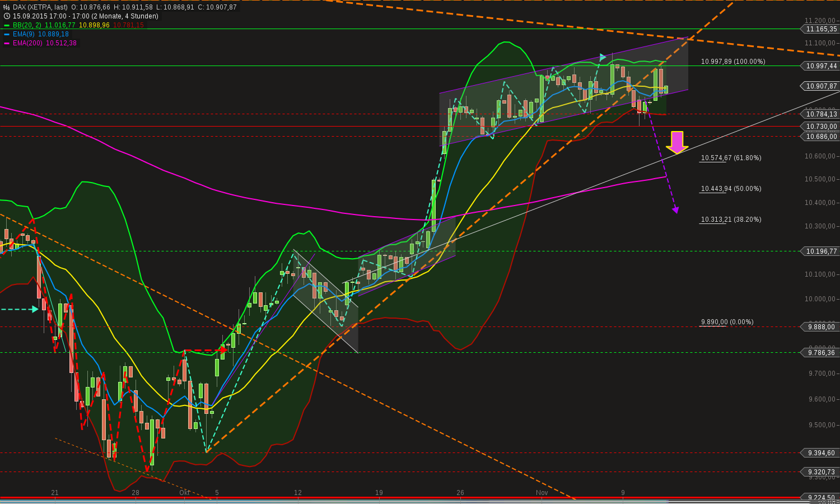The image size is (840, 504).
Task: Click the blue EMA(9) legend marker
Action: pyautogui.click(x=7, y=34)
